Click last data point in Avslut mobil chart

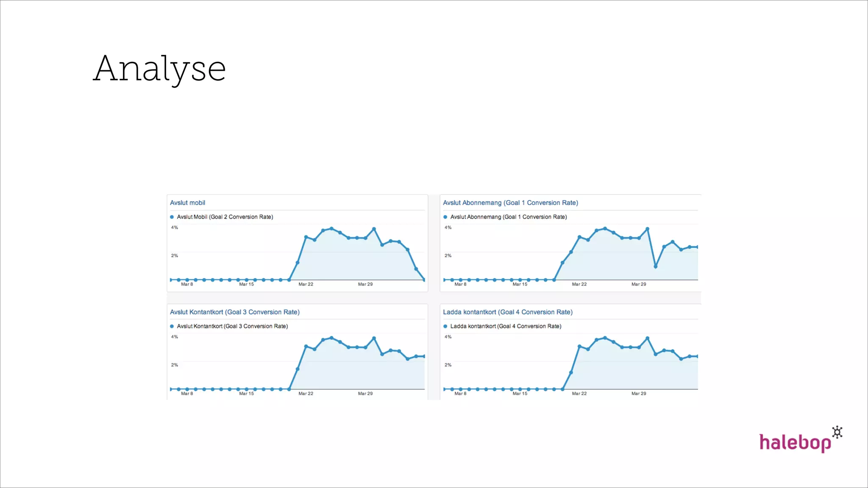coord(424,280)
